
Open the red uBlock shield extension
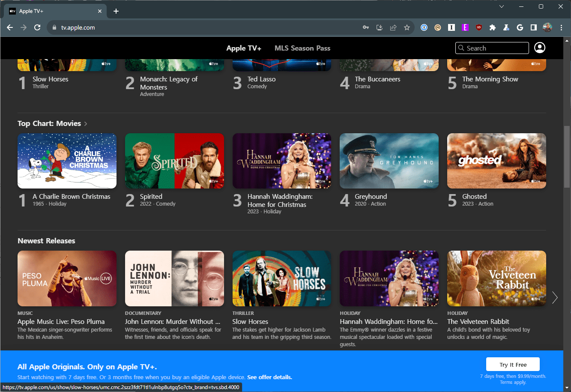click(479, 27)
